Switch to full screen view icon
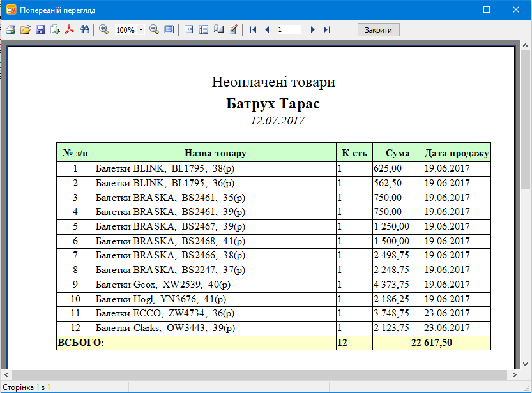This screenshot has width=532, height=393. tap(169, 29)
